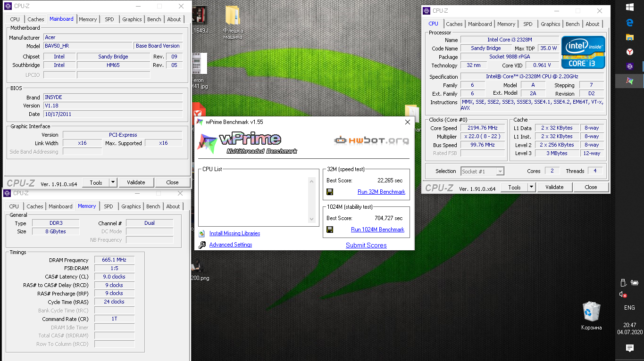Click the ENG language indicator
The image size is (644, 361).
click(x=629, y=308)
